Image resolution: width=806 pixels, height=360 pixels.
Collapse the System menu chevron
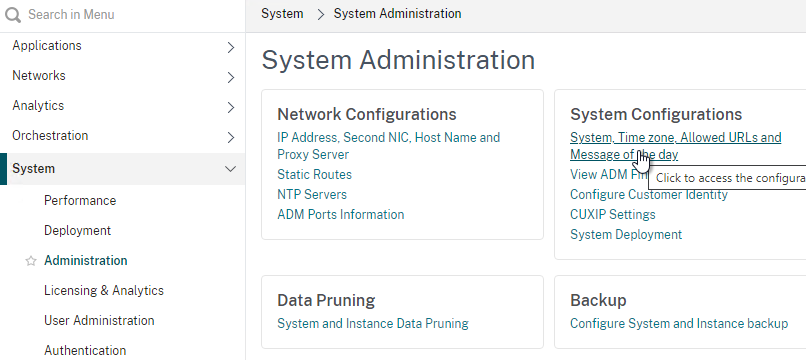[x=231, y=169]
